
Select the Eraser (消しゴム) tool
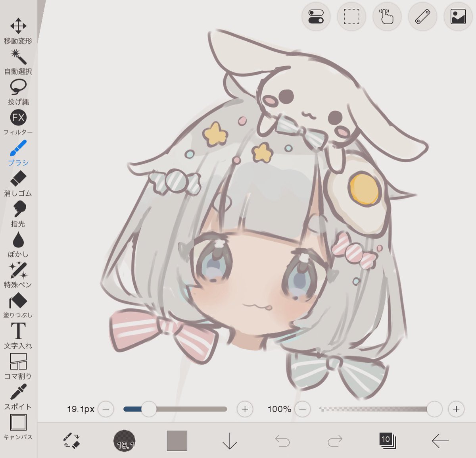[x=18, y=183]
